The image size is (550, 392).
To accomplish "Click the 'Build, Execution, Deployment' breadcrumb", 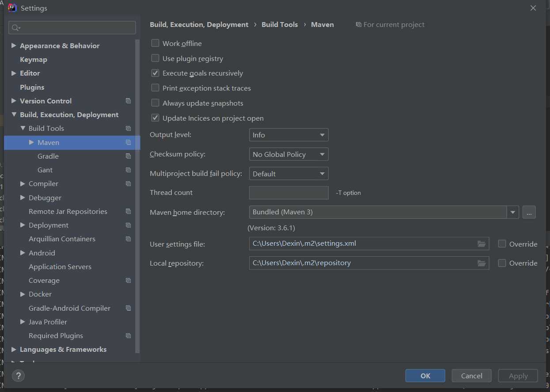I will [x=199, y=25].
